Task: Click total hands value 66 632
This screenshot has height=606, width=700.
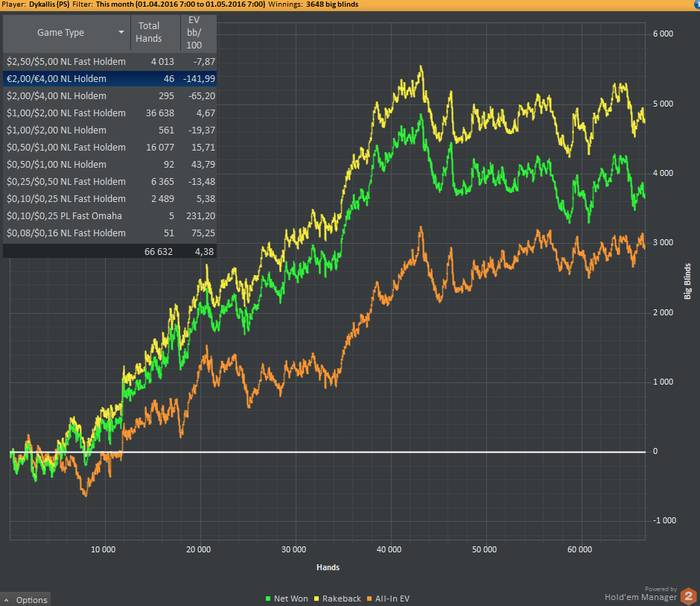Action: [x=158, y=252]
